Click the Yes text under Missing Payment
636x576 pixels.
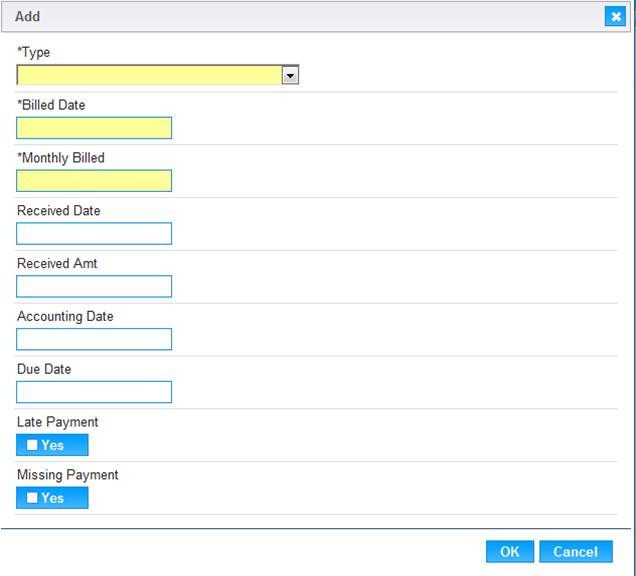[53, 498]
